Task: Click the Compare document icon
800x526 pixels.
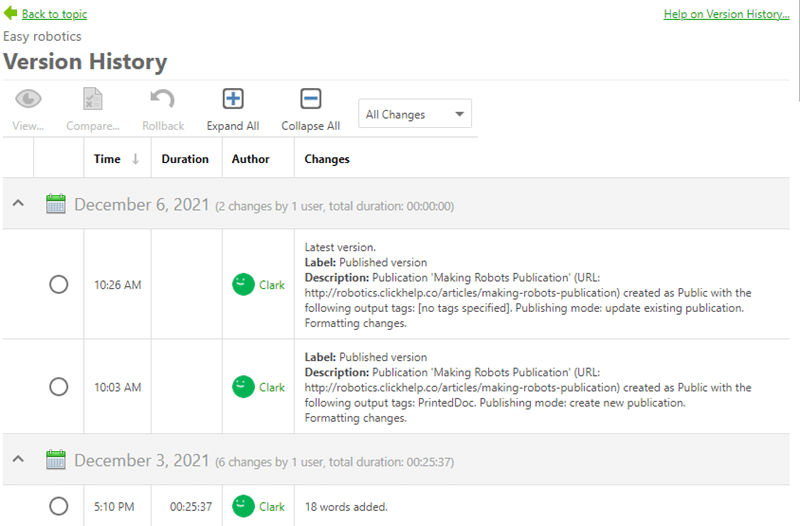Action: click(x=93, y=98)
